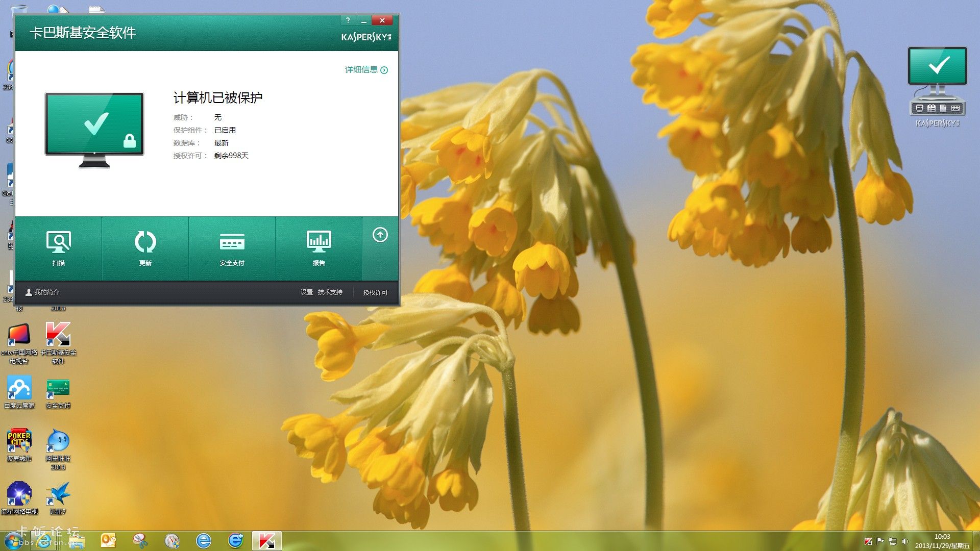Open the network tray icon
The height and width of the screenshot is (551, 980).
893,541
